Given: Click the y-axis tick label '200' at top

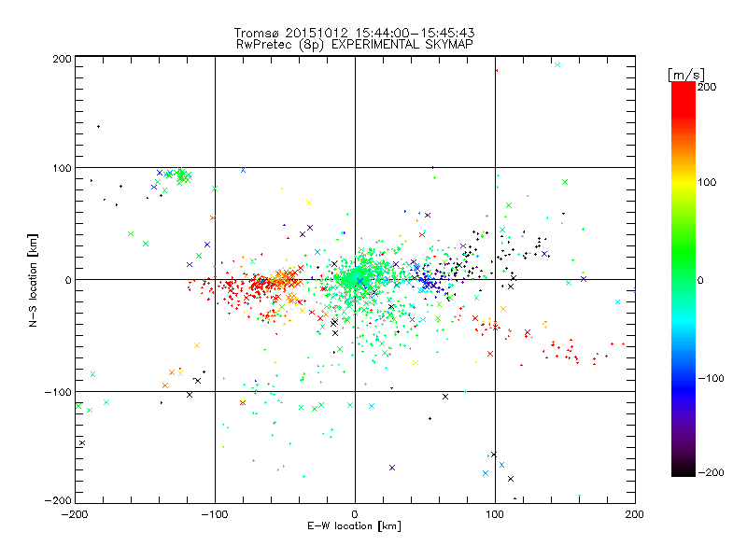Looking at the screenshot, I should (63, 59).
